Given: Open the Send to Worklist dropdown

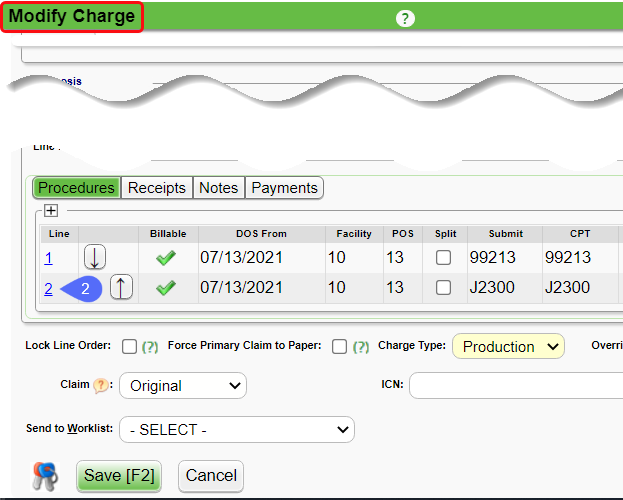Looking at the screenshot, I should 236,430.
